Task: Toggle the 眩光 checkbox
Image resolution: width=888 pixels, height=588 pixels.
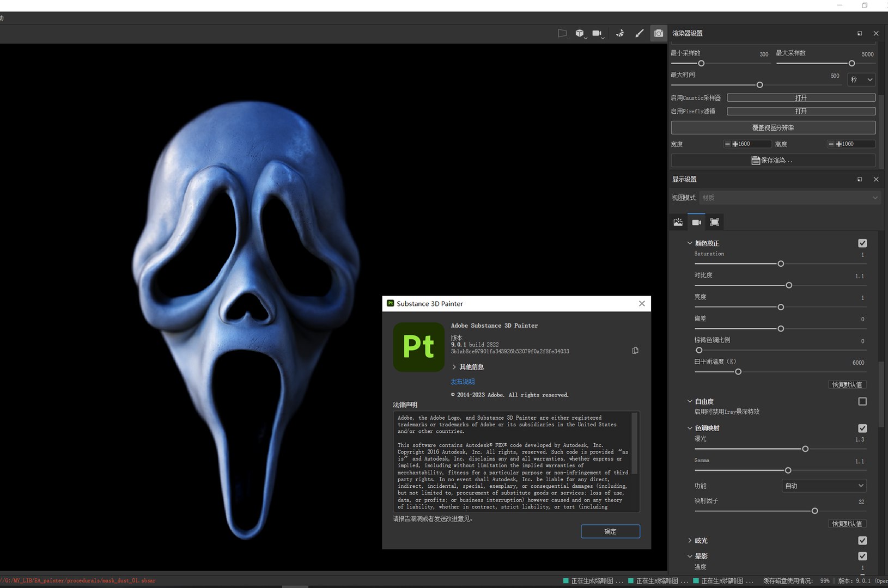Action: click(862, 541)
